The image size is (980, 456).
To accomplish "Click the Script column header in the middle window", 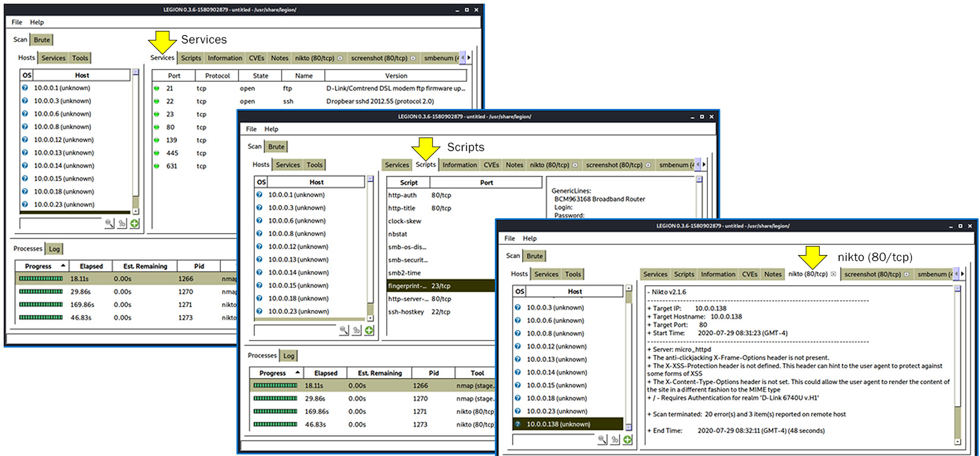I will [x=409, y=183].
